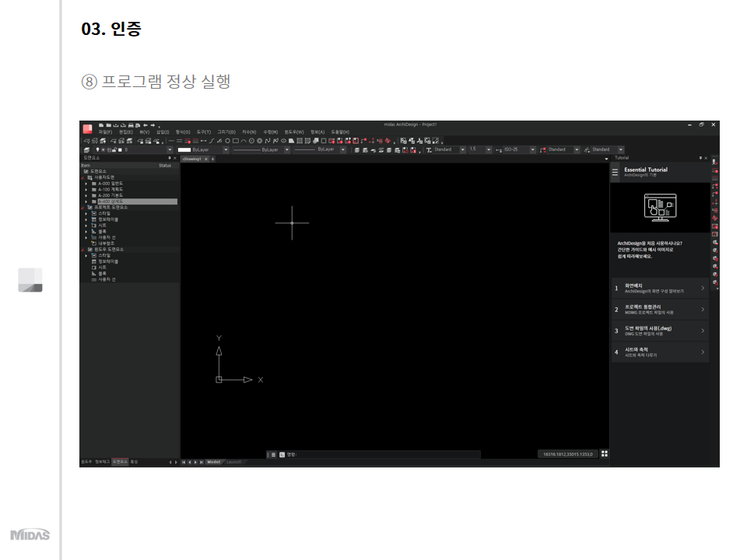Select the Ellipse drawing tool
747x560 pixels.
tap(283, 141)
